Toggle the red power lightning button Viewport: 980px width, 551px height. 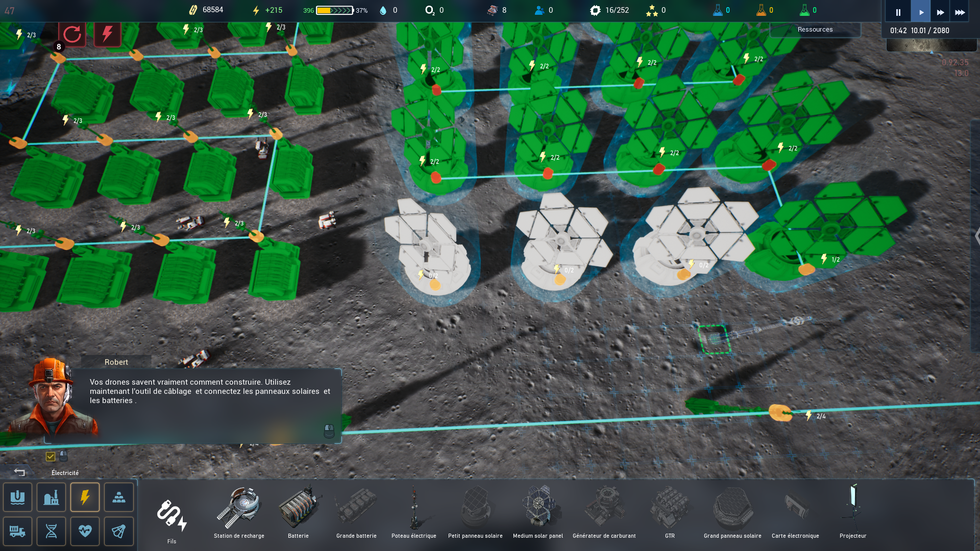pos(107,34)
